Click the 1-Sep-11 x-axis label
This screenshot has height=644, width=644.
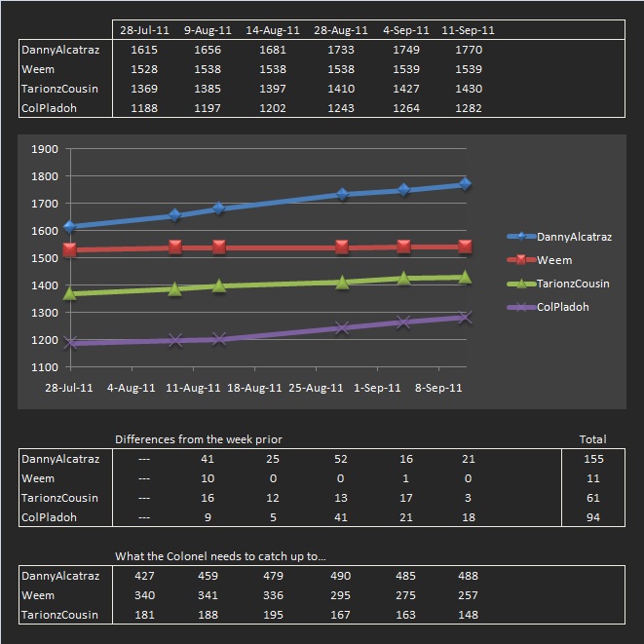[377, 388]
